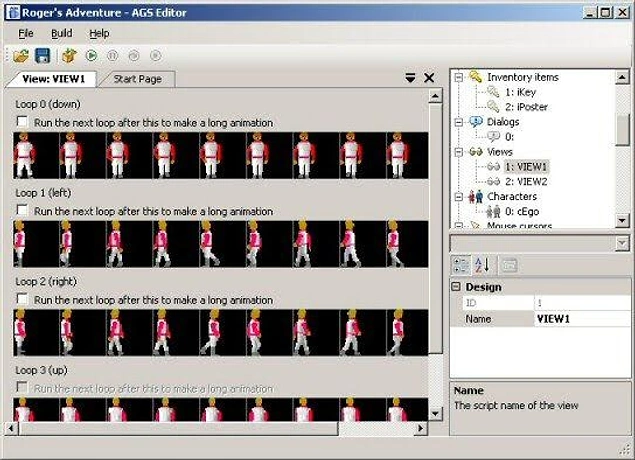Collapse the Views tree node

[458, 152]
